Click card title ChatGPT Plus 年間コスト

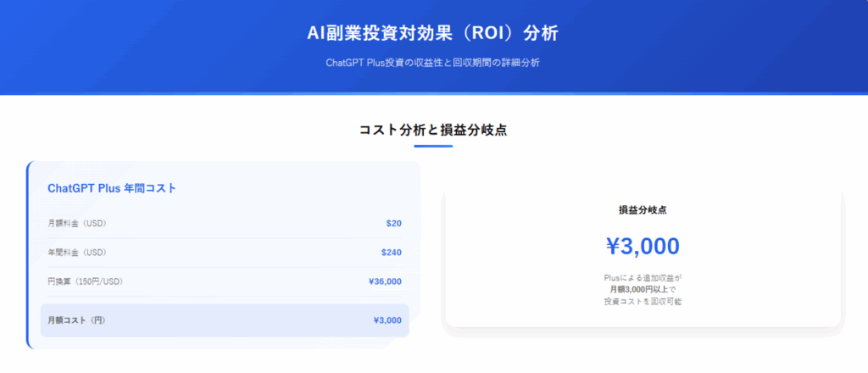(x=112, y=188)
